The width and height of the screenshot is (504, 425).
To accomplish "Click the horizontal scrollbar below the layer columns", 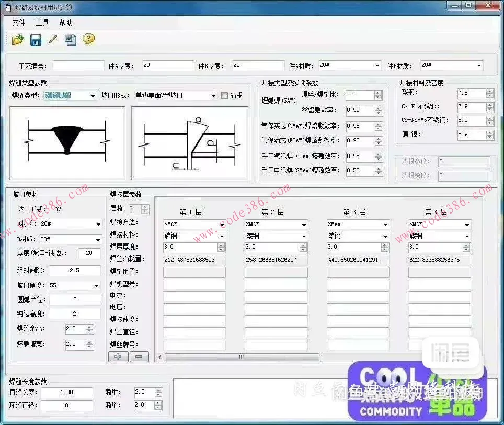I will 240,356.
